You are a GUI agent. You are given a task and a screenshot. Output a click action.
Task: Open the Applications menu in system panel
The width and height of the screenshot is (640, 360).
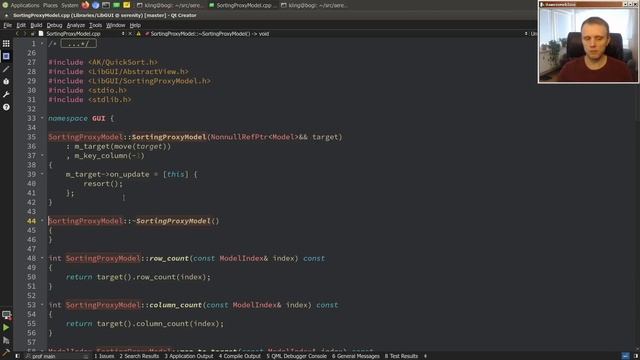[x=24, y=5]
